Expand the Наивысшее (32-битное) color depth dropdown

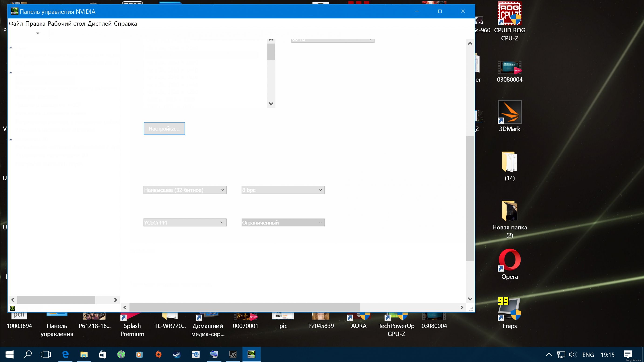pos(185,190)
